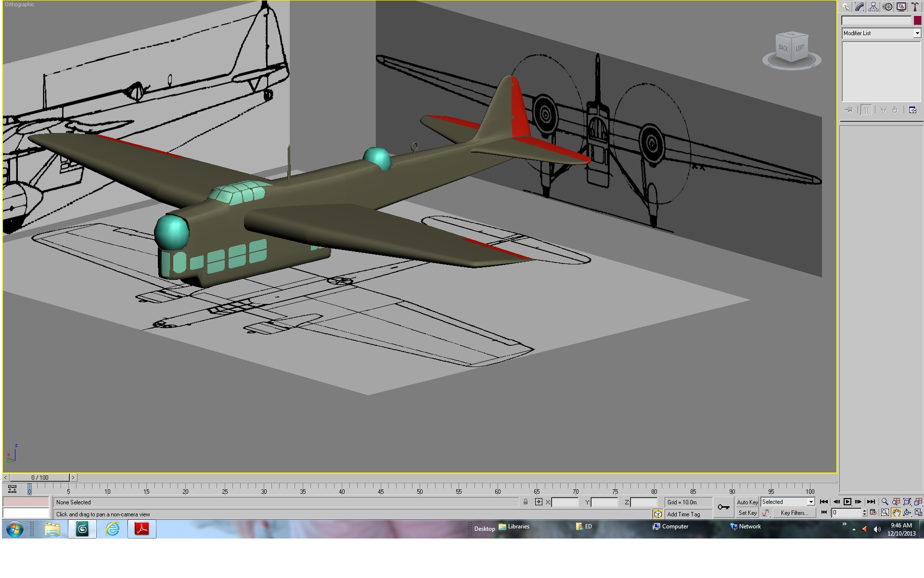Toggle Set Key mode
924x578 pixels.
tap(747, 513)
